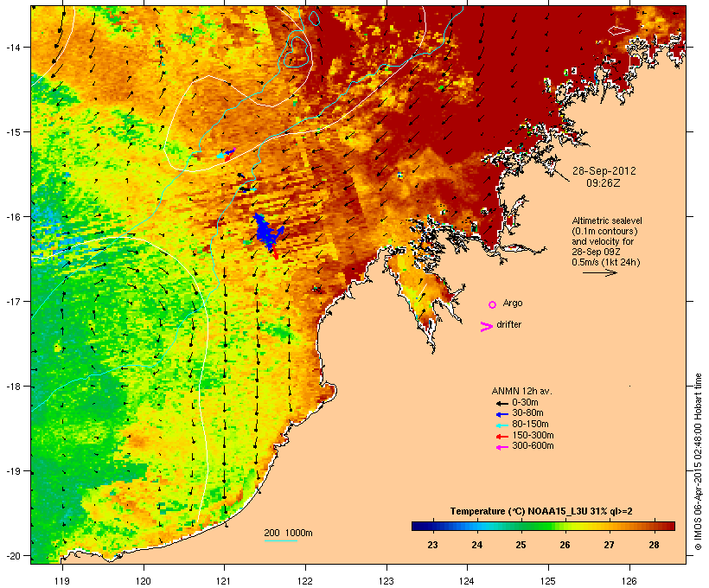
Task: Click the -15 latitude axis label
Action: pyautogui.click(x=12, y=132)
